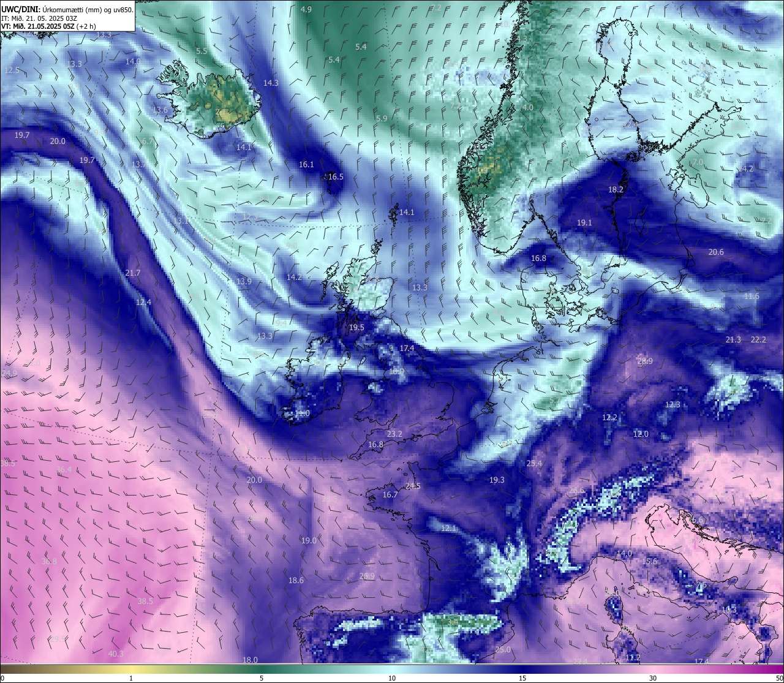
Task: Click the colorbar label 10
Action: pos(392,678)
